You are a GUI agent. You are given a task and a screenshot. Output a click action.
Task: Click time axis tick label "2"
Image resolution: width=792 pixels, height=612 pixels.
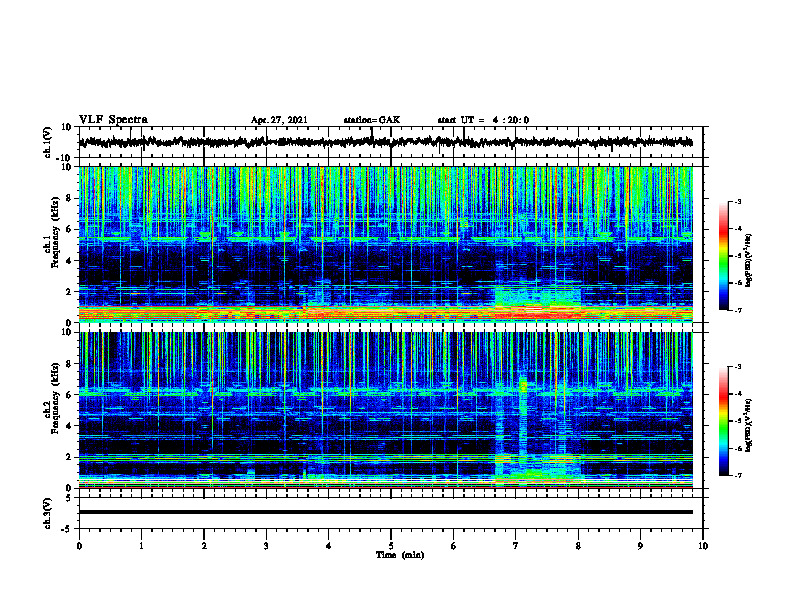tap(204, 546)
